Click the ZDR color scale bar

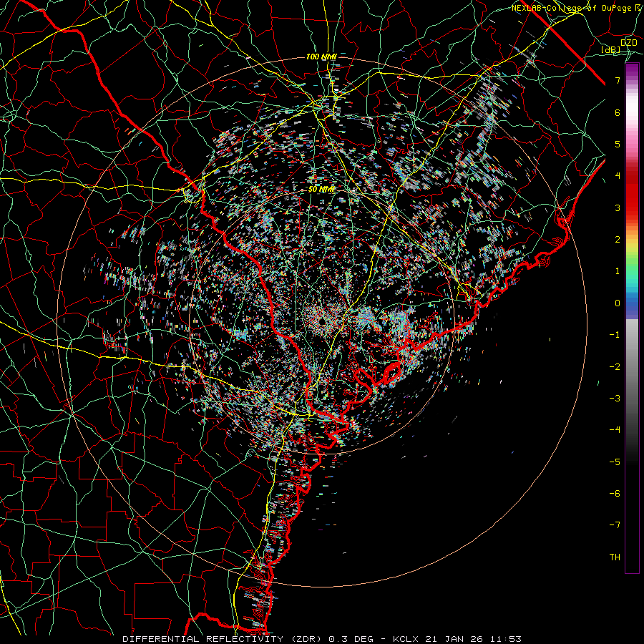632,318
